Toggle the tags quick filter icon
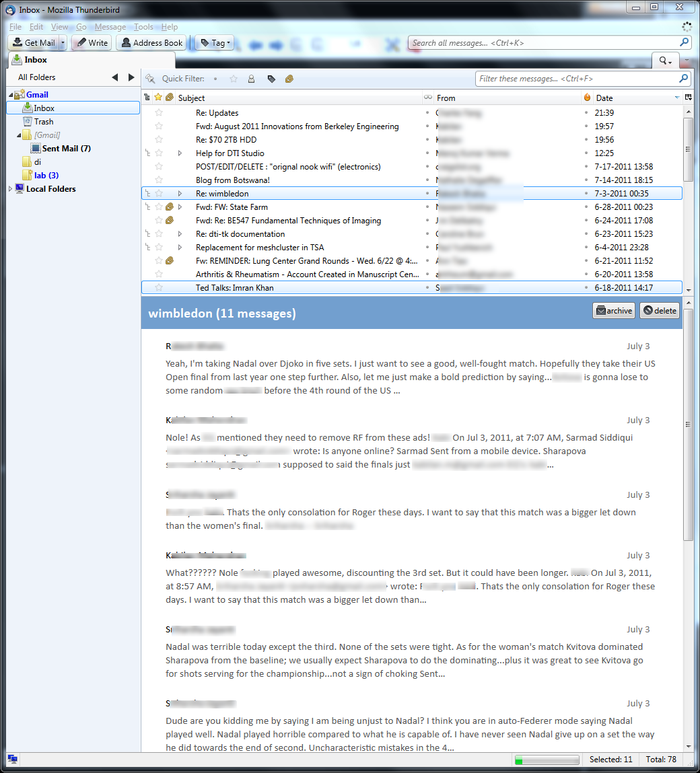The width and height of the screenshot is (700, 773). 271,79
